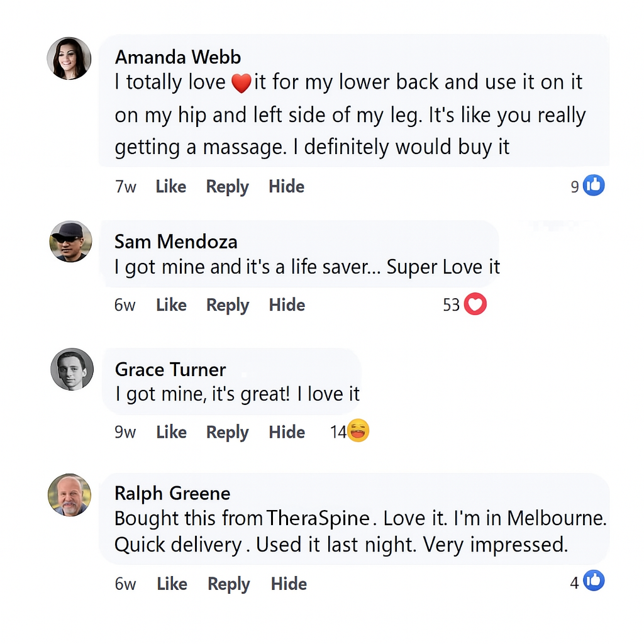The image size is (644, 644).
Task: Reply to Ralph Greene's comment
Action: pos(229,584)
